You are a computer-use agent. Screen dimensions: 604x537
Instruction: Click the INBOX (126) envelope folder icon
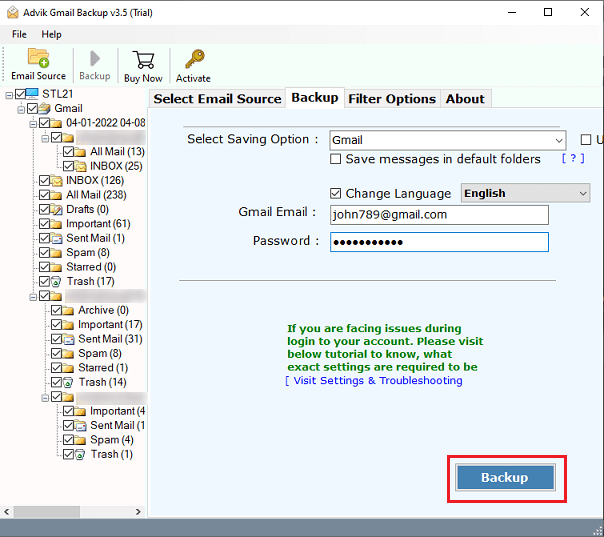point(56,180)
